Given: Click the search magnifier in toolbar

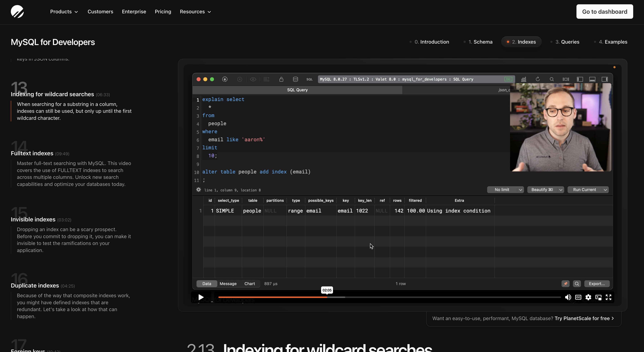Looking at the screenshot, I should [551, 79].
